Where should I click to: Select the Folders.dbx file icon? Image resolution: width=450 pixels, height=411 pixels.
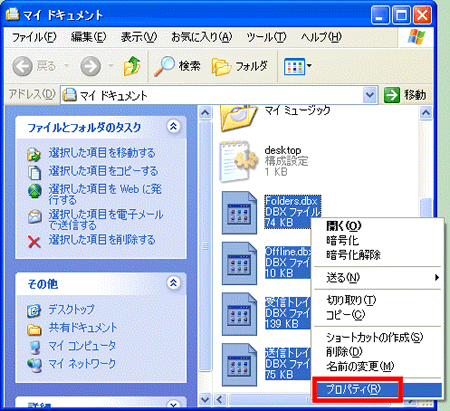(x=239, y=213)
